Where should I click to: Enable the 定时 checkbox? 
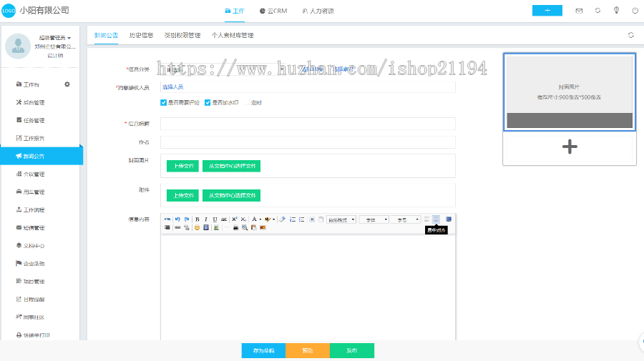246,102
